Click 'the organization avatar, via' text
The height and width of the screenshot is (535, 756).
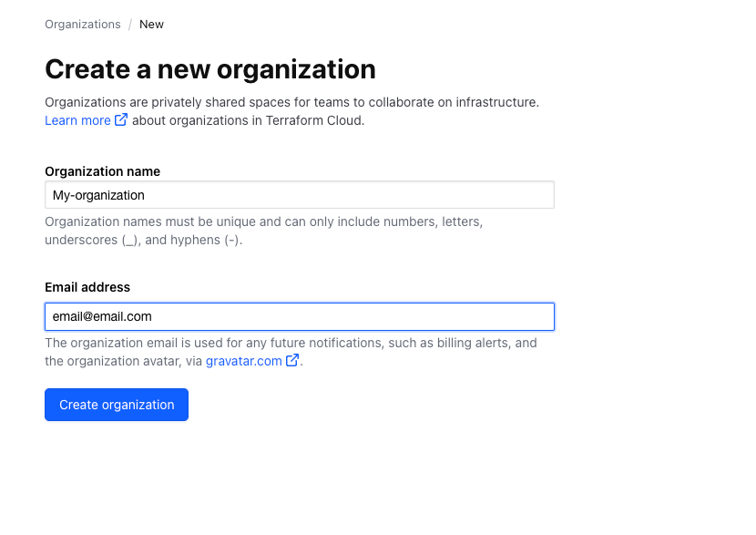(124, 361)
